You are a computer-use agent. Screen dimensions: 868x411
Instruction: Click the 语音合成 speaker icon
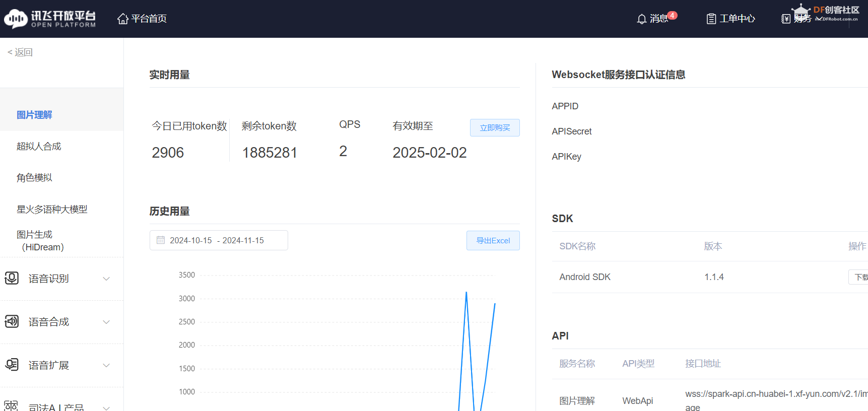click(12, 321)
